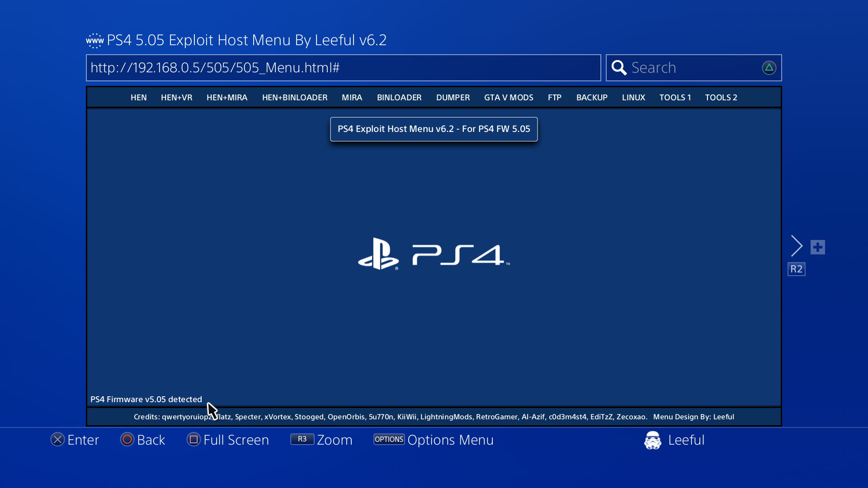
Task: Open the HEN+VR menu
Action: tap(176, 98)
